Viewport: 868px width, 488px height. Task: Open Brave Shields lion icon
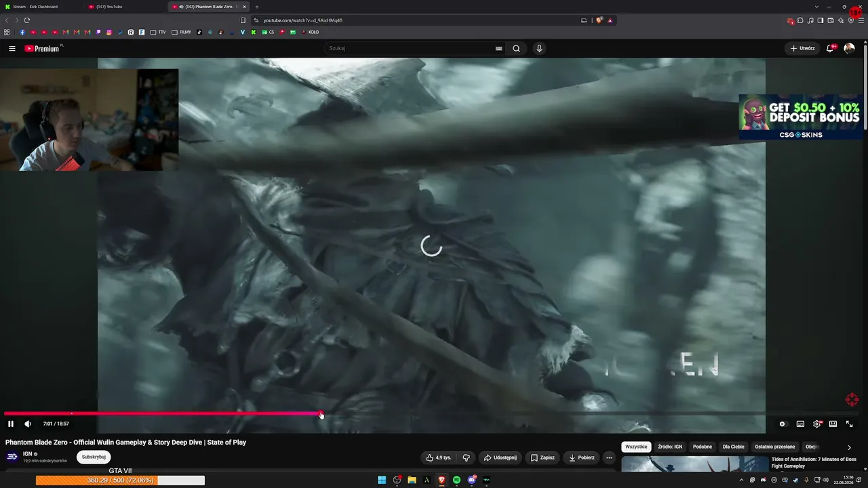pos(599,20)
